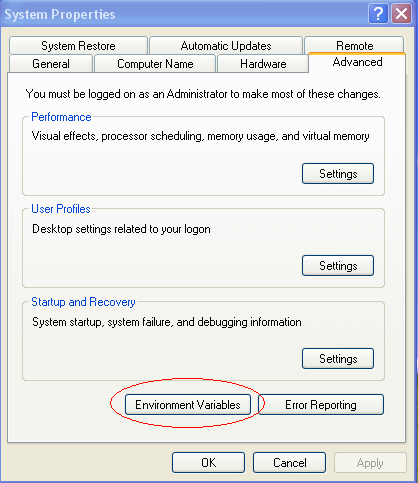
Task: Open User Profiles Settings
Action: tap(338, 266)
